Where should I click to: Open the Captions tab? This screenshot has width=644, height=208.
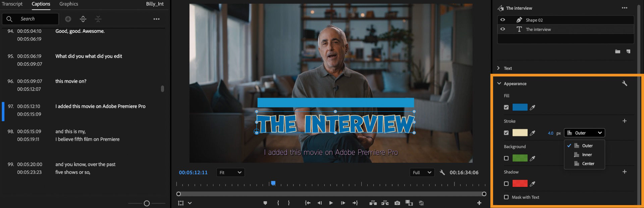pos(41,4)
